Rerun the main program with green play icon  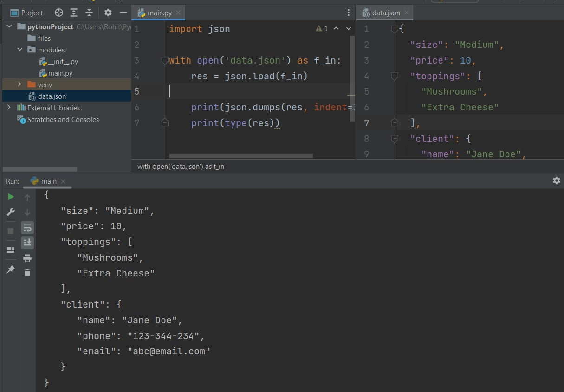pos(11,196)
